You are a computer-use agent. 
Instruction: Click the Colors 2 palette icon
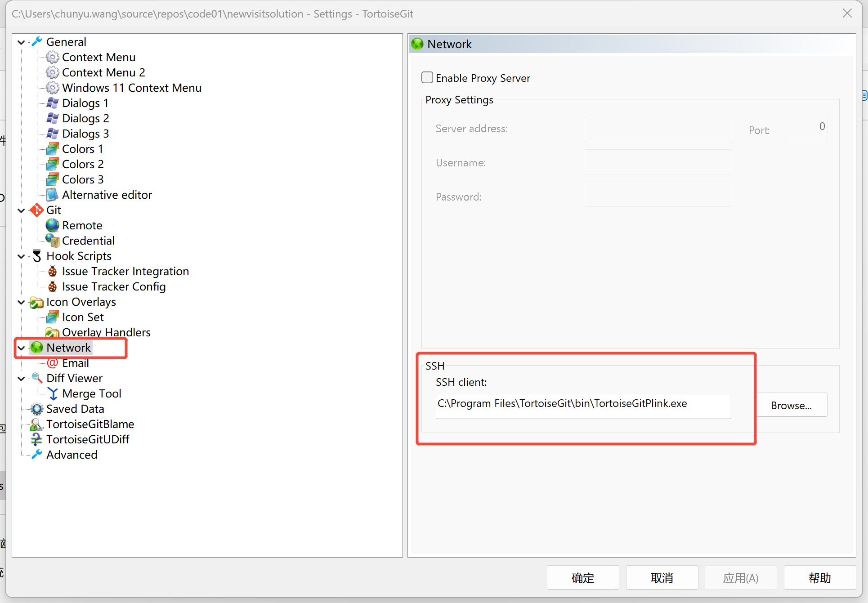[53, 164]
